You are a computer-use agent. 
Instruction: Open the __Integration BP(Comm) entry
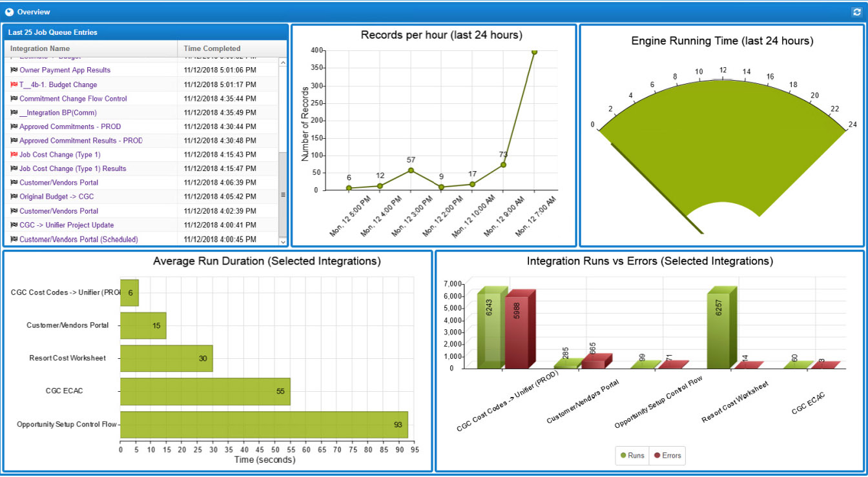(x=57, y=113)
